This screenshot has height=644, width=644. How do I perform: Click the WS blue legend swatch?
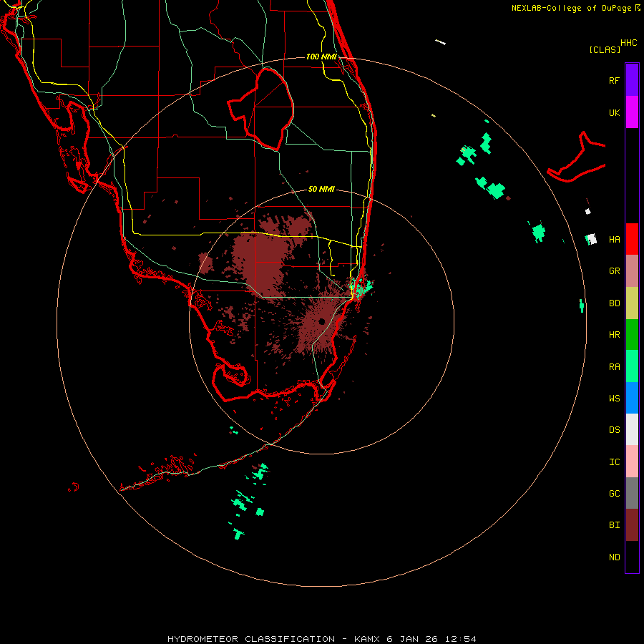click(x=632, y=398)
